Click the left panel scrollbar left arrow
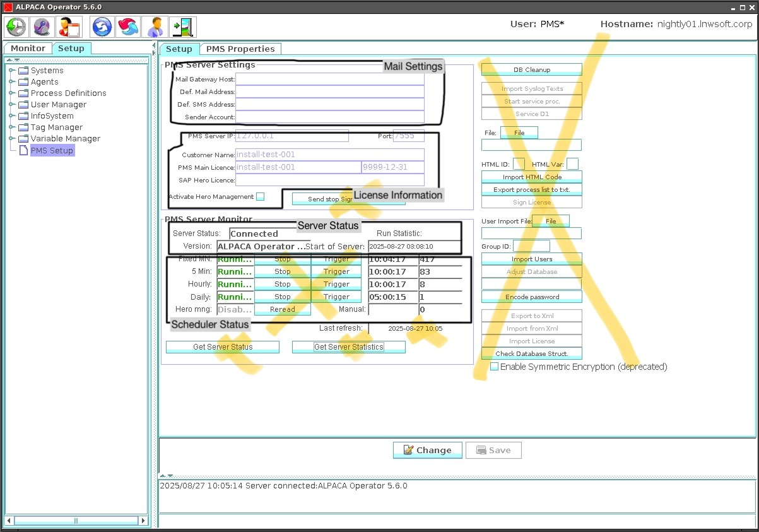The height and width of the screenshot is (532, 759). pos(9,521)
